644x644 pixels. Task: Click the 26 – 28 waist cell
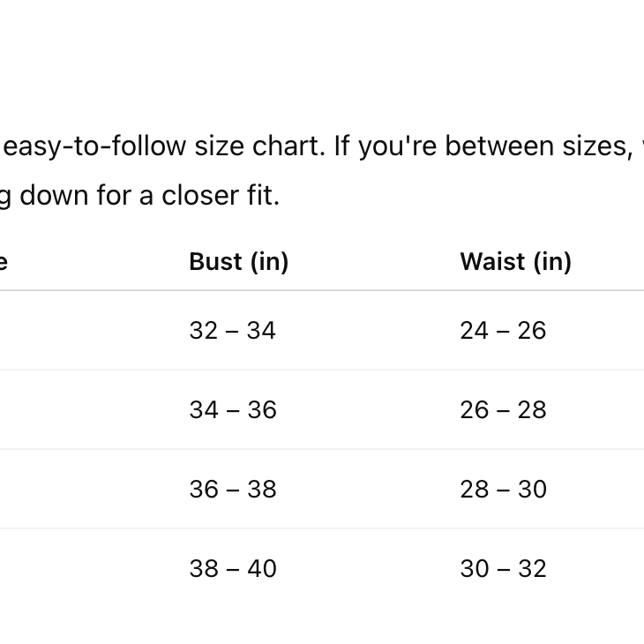(503, 410)
